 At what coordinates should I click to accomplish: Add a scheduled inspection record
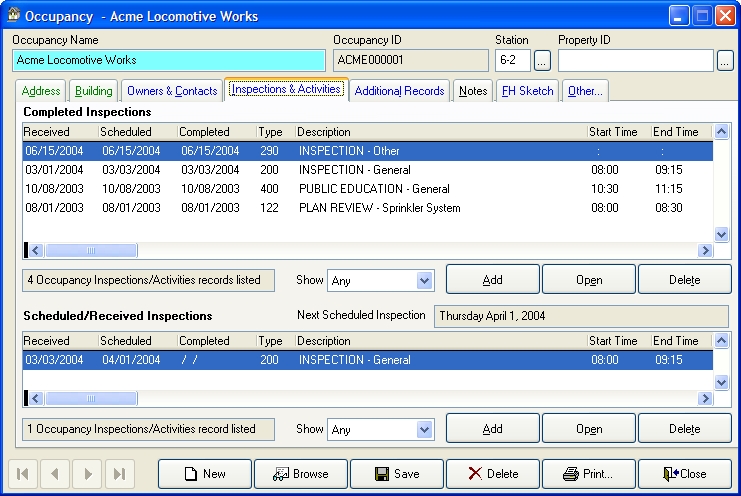tap(493, 428)
